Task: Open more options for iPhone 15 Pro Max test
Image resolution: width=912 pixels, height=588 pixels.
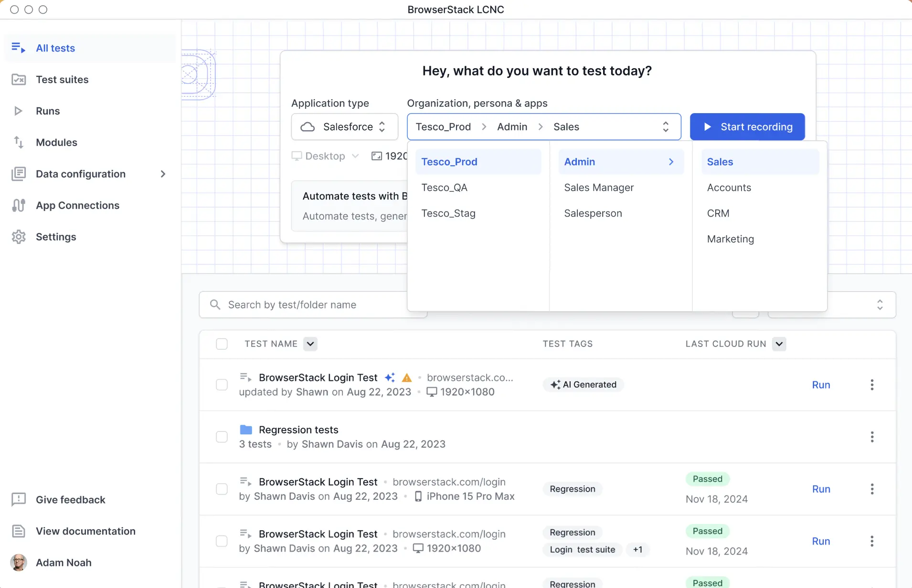Action: coord(872,489)
